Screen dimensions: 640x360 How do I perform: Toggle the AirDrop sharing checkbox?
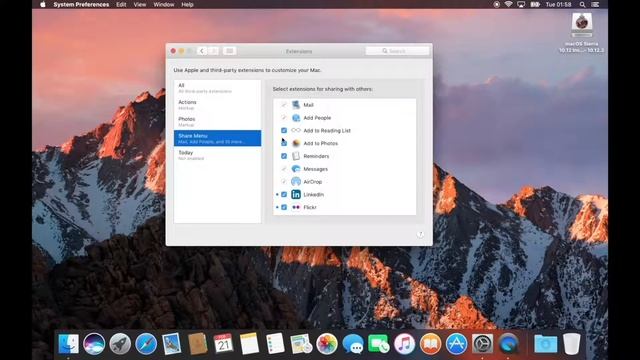tap(284, 182)
